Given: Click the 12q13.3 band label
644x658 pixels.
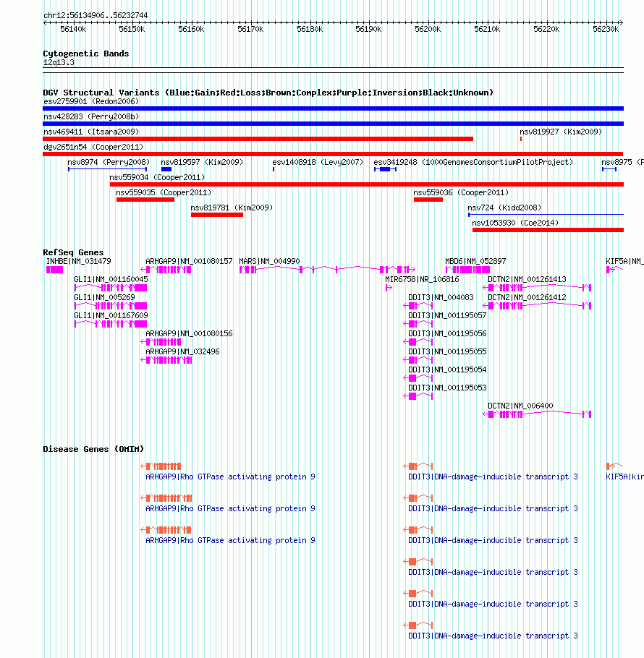Looking at the screenshot, I should 59,62.
